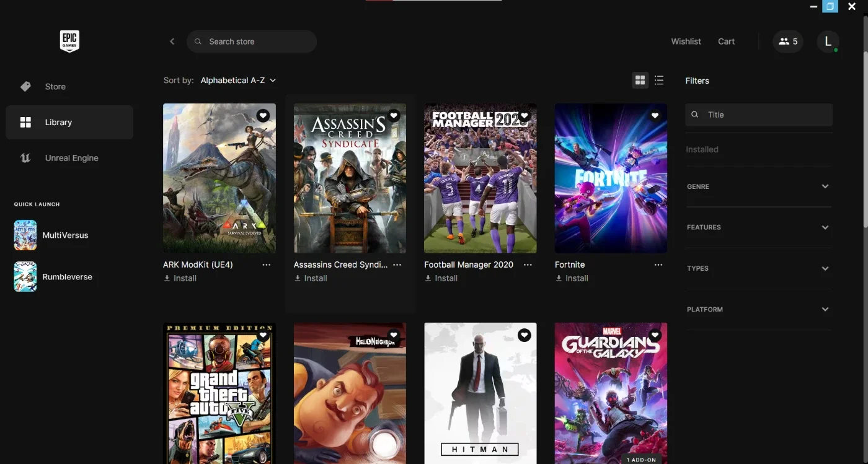The image size is (868, 464).
Task: Switch to grid view
Action: point(640,80)
